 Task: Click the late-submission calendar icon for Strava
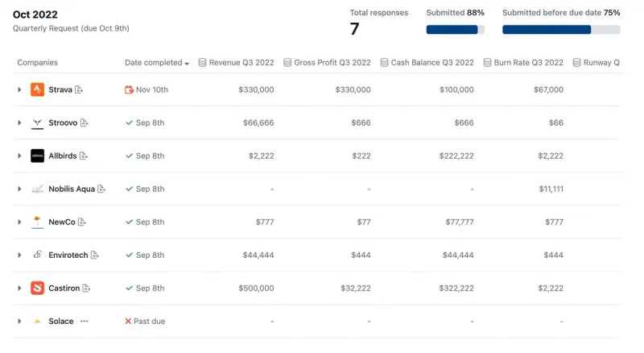coord(129,89)
